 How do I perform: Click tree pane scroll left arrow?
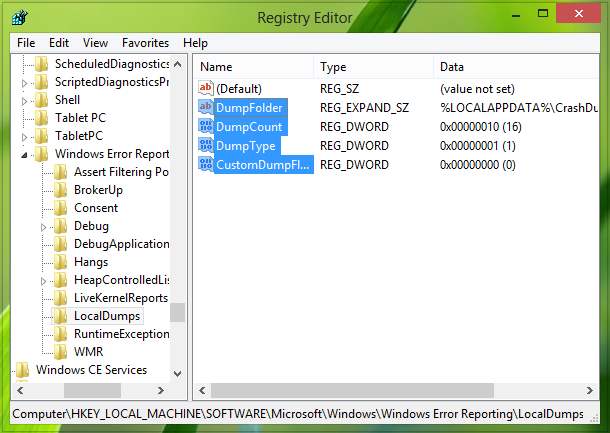(x=20, y=390)
